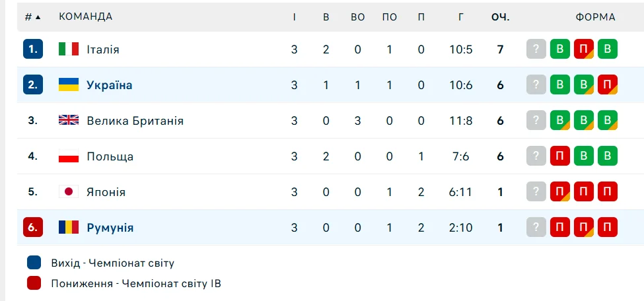Image resolution: width=644 pixels, height=301 pixels.
Task: Open the Румунія team page
Action: click(x=110, y=228)
